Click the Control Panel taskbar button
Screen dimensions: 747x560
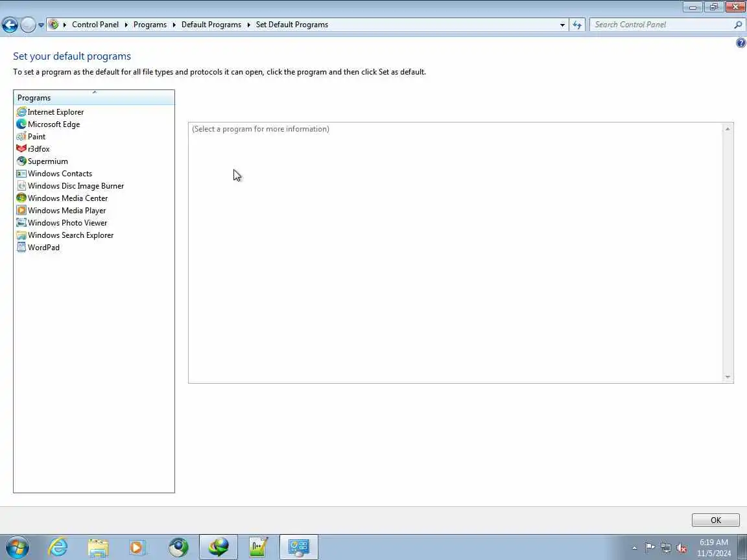(x=299, y=547)
